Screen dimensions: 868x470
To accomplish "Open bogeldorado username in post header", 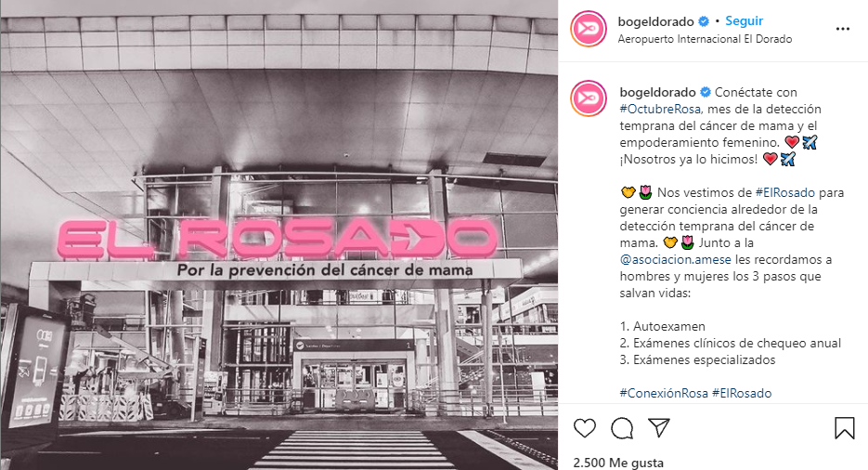I will point(655,21).
